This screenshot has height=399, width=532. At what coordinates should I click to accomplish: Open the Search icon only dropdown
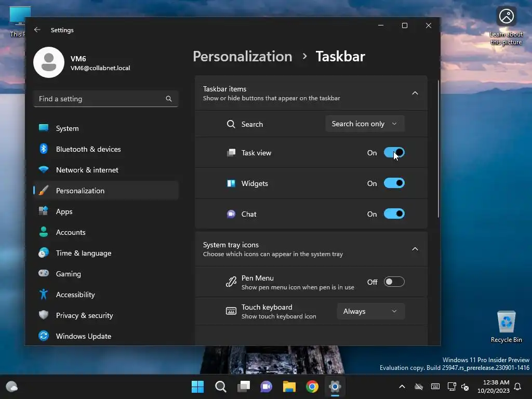point(365,124)
